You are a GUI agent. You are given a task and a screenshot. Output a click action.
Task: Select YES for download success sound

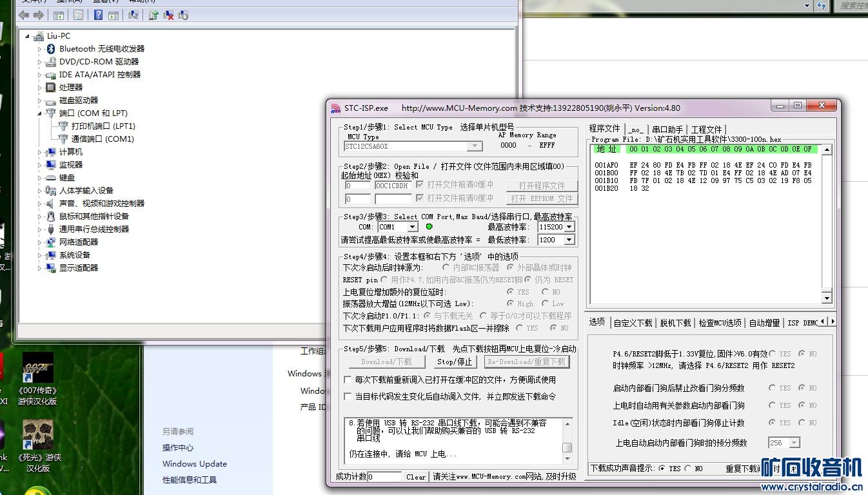662,469
